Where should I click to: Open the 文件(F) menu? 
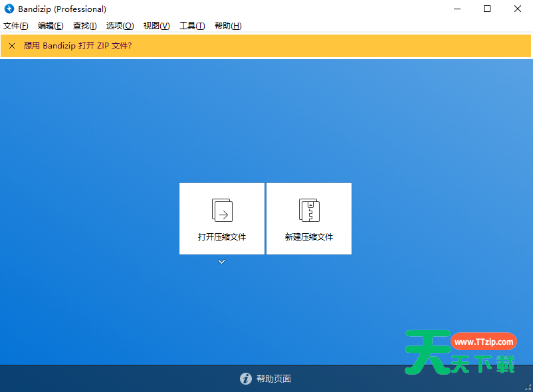(x=16, y=26)
